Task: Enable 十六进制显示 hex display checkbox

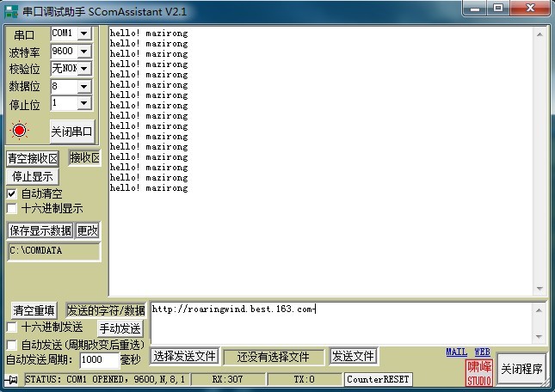Action: (x=12, y=208)
